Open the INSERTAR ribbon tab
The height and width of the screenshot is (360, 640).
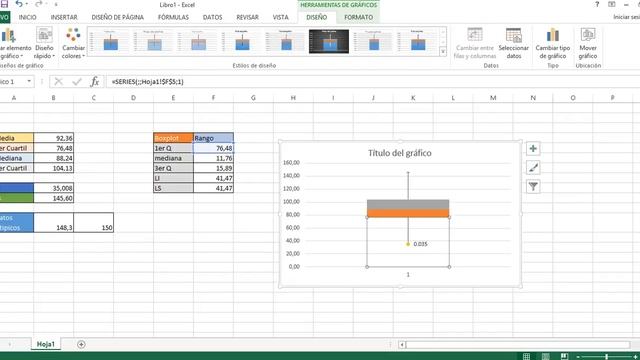coord(64,17)
